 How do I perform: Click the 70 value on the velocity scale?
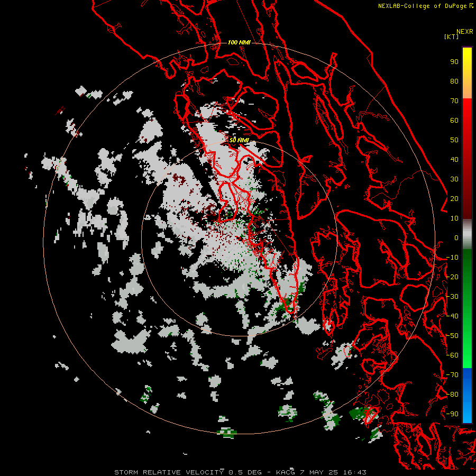pyautogui.click(x=454, y=101)
